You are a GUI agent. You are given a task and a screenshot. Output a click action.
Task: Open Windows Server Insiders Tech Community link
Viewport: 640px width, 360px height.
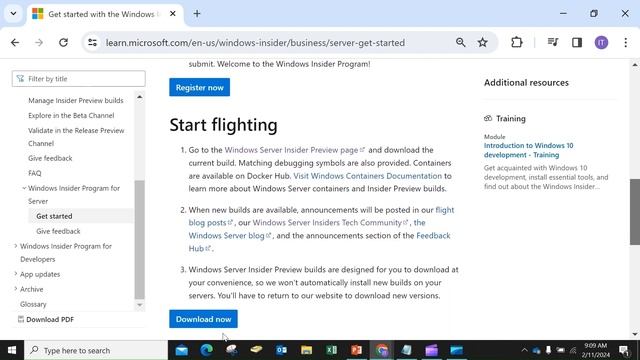coord(330,222)
